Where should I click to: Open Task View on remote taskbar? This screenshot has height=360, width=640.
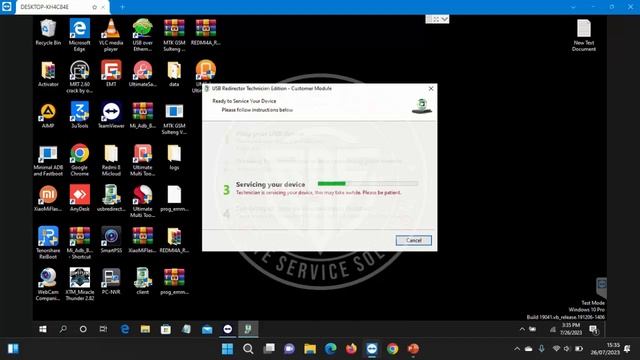(x=103, y=329)
